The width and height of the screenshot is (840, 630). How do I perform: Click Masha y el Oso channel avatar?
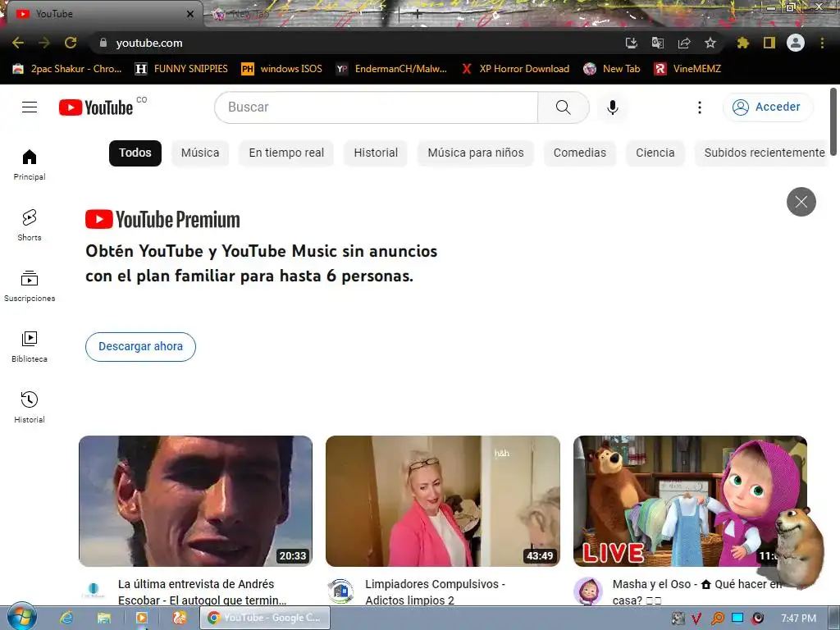[587, 591]
